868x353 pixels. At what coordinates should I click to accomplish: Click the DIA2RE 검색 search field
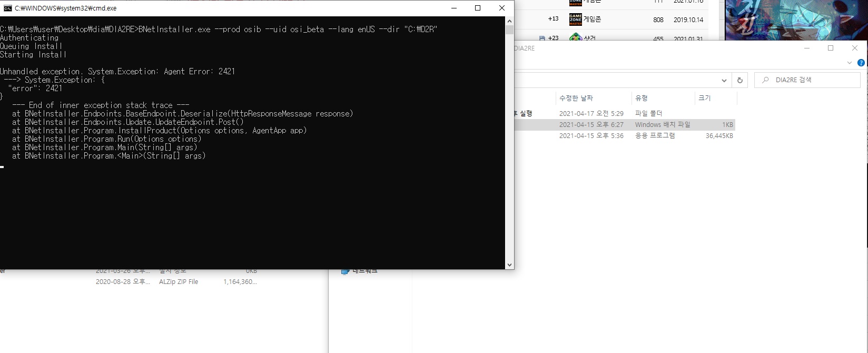[x=811, y=80]
